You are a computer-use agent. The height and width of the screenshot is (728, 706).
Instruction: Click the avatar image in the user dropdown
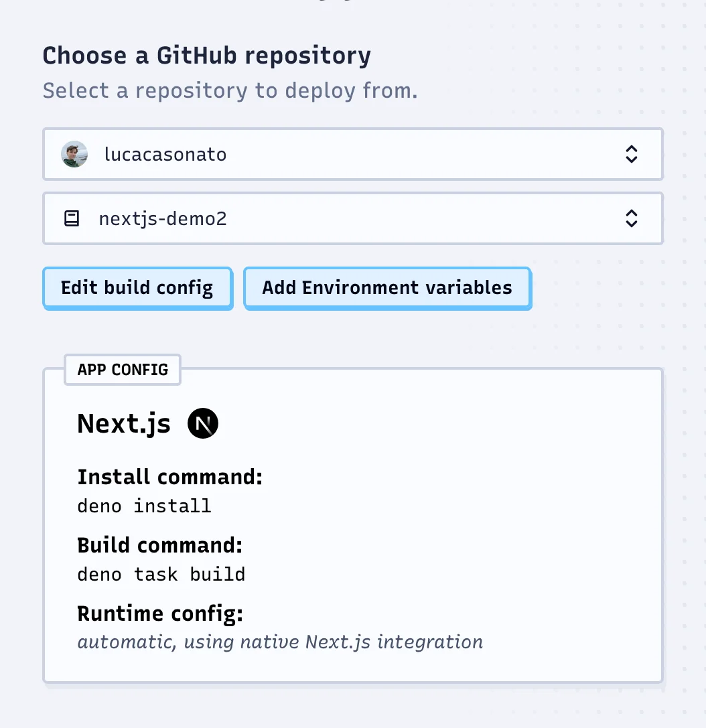(x=74, y=154)
